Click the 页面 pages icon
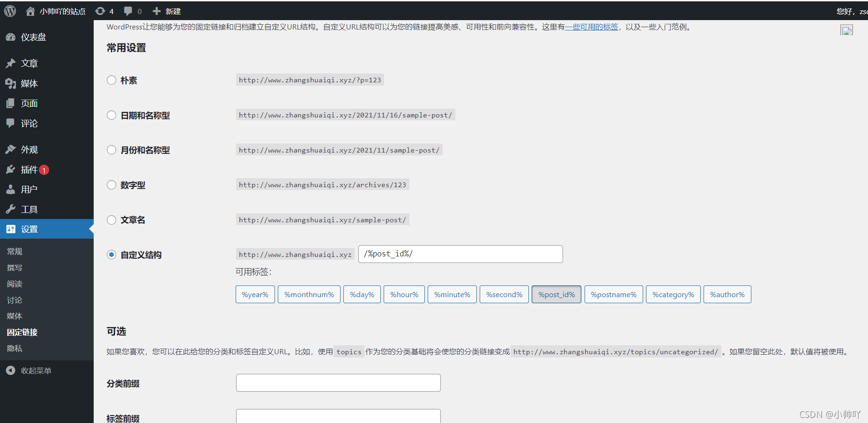 point(10,103)
